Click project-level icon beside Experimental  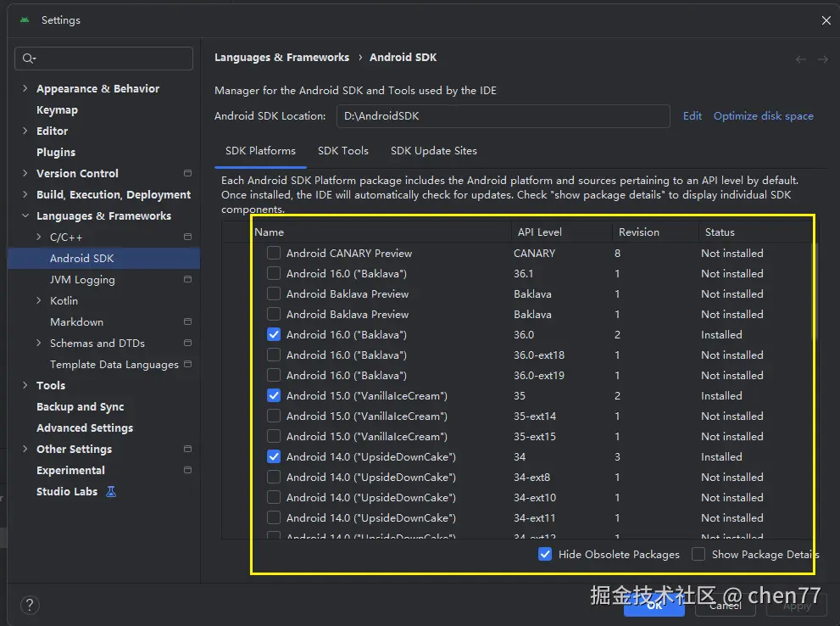pos(187,470)
